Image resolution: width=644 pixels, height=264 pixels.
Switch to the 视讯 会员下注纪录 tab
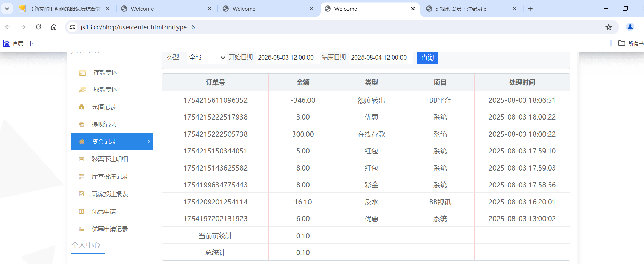(x=461, y=9)
